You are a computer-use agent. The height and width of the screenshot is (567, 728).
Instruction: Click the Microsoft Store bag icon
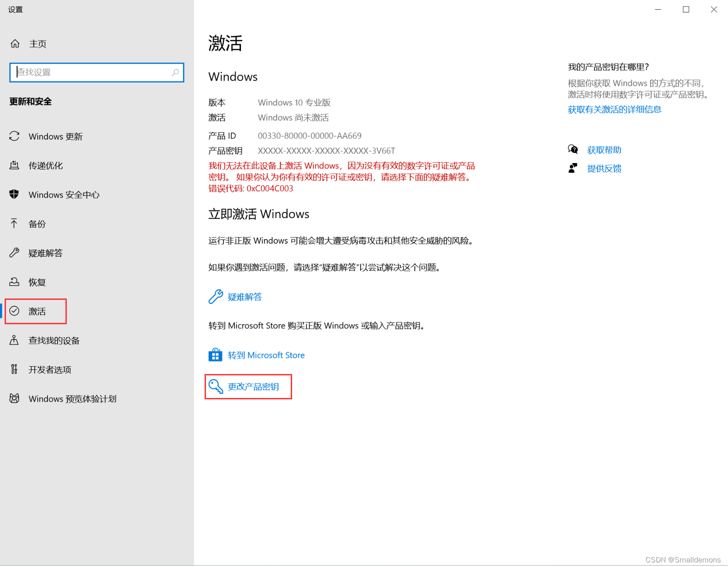(x=215, y=355)
